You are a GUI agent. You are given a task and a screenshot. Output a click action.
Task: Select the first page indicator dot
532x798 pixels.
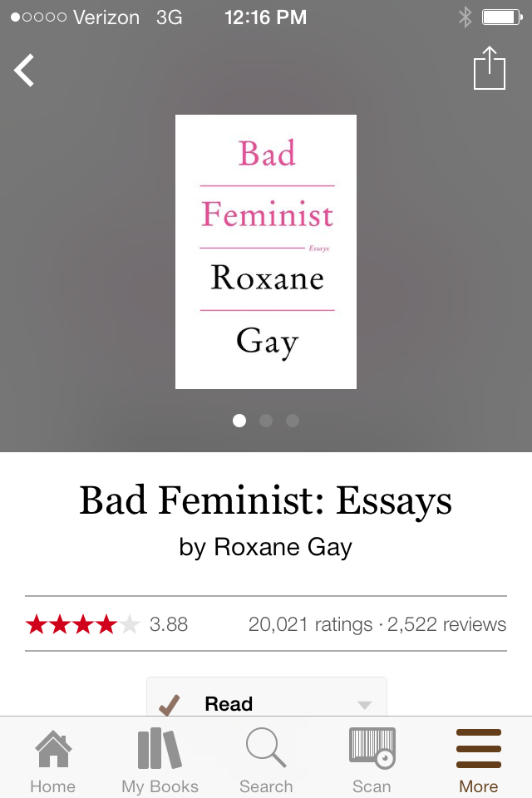tap(239, 421)
